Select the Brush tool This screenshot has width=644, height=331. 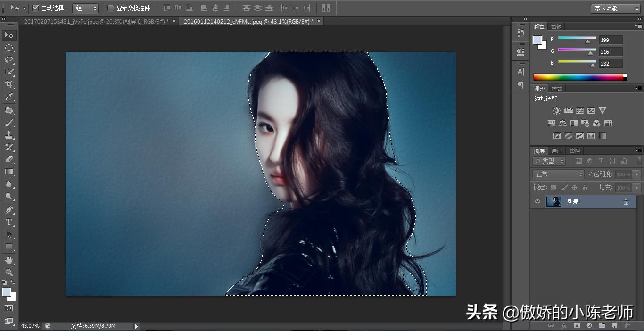pyautogui.click(x=9, y=121)
